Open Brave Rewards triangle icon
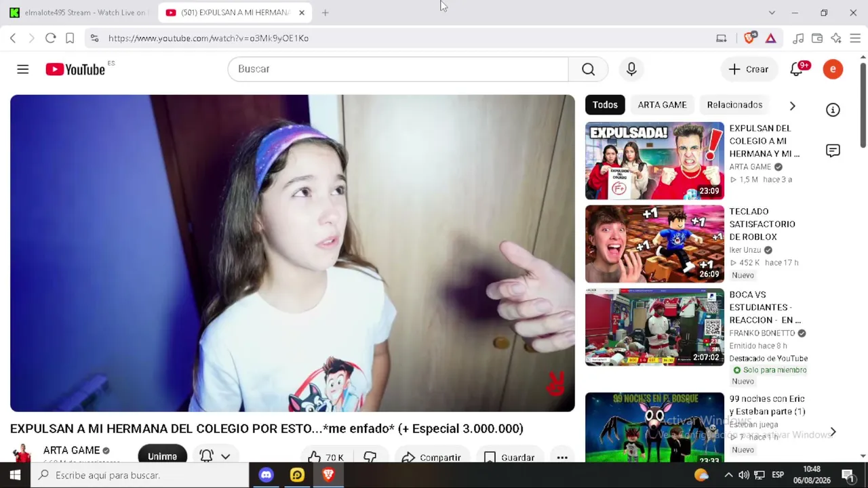Viewport: 868px width, 488px height. (771, 39)
